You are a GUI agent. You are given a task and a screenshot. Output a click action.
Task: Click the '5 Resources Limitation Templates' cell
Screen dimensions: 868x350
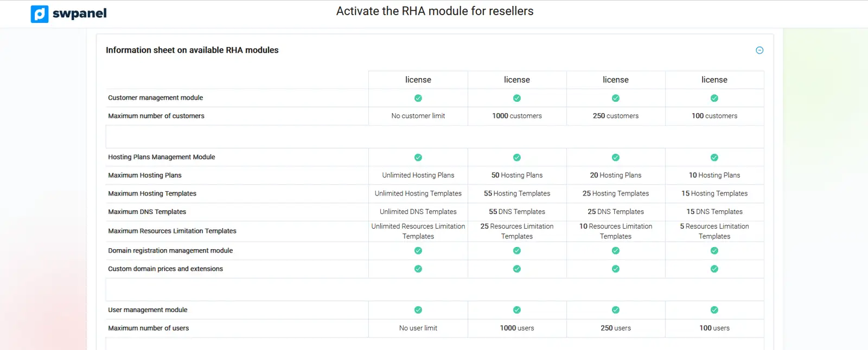point(714,231)
